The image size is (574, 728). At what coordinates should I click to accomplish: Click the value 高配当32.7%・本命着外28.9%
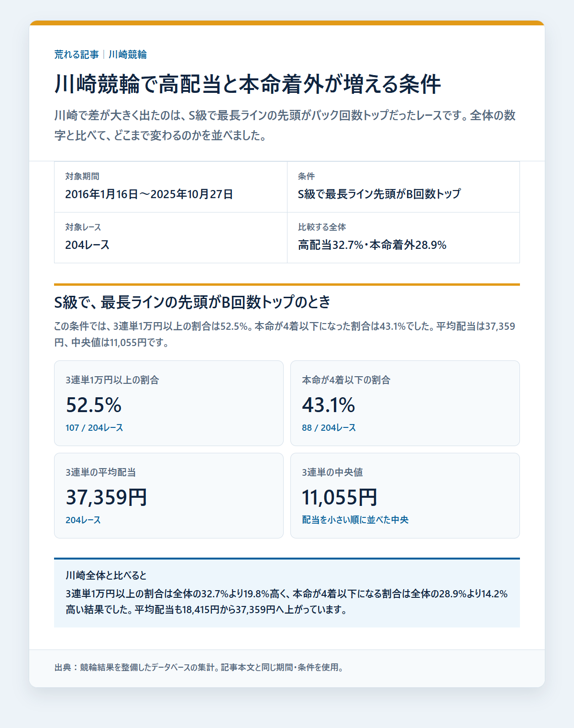(x=372, y=245)
